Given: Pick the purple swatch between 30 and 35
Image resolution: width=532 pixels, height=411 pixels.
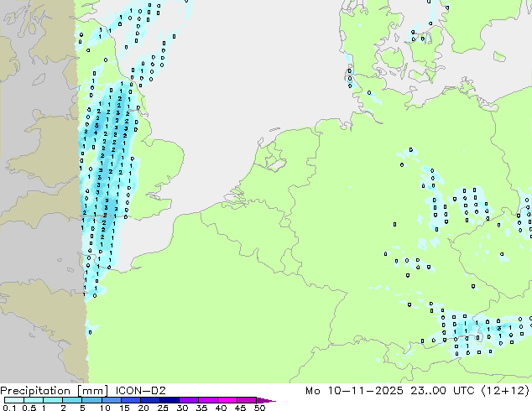Looking at the screenshot, I should click(x=188, y=400).
